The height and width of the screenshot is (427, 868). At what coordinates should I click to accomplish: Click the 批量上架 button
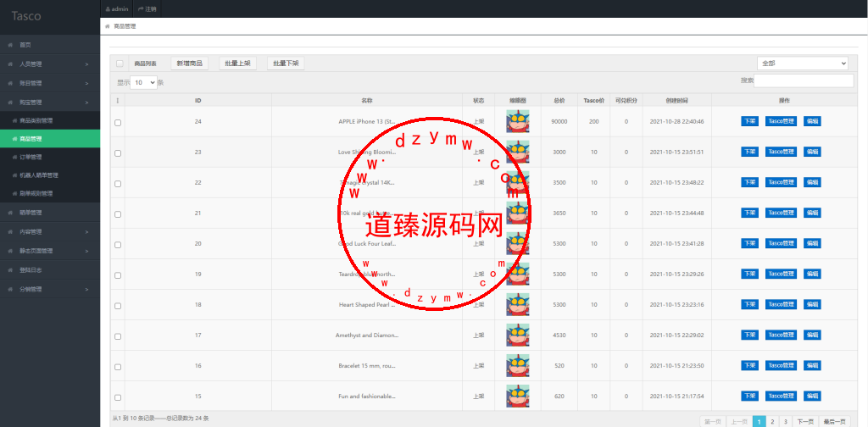coord(237,64)
